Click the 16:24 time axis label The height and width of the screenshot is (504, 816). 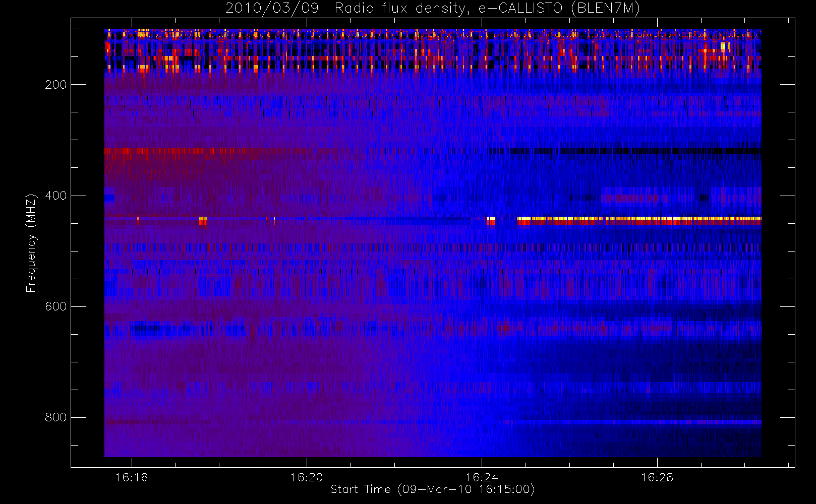[482, 477]
